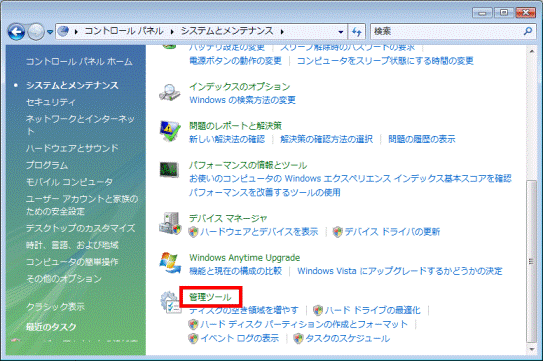Click into the 検索 search field
The image size is (543, 361).
tap(447, 32)
